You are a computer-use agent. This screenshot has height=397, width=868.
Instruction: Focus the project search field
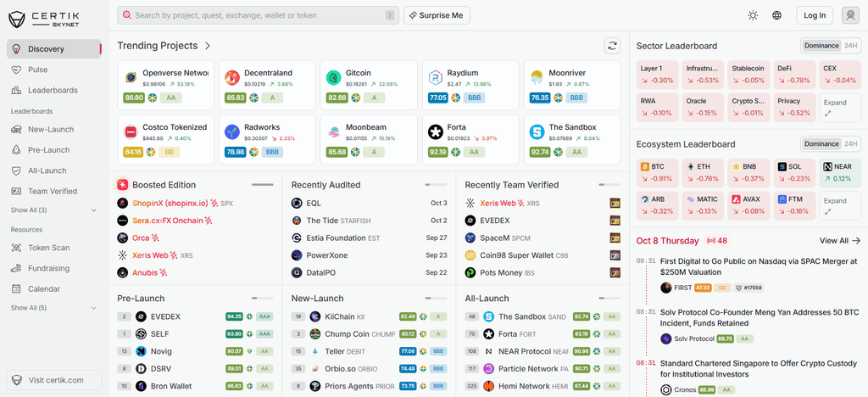[x=258, y=15]
